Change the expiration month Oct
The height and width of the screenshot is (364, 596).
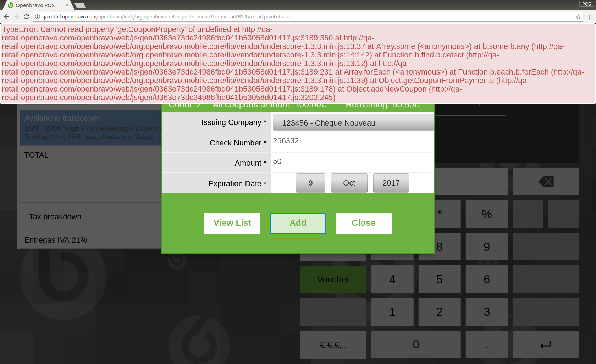click(x=349, y=183)
